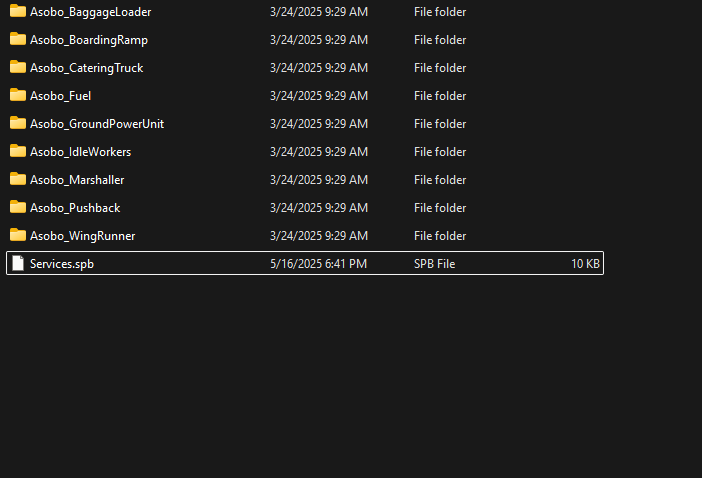Click the Asobo_GroundPowerUnit File folder type cell

point(440,124)
